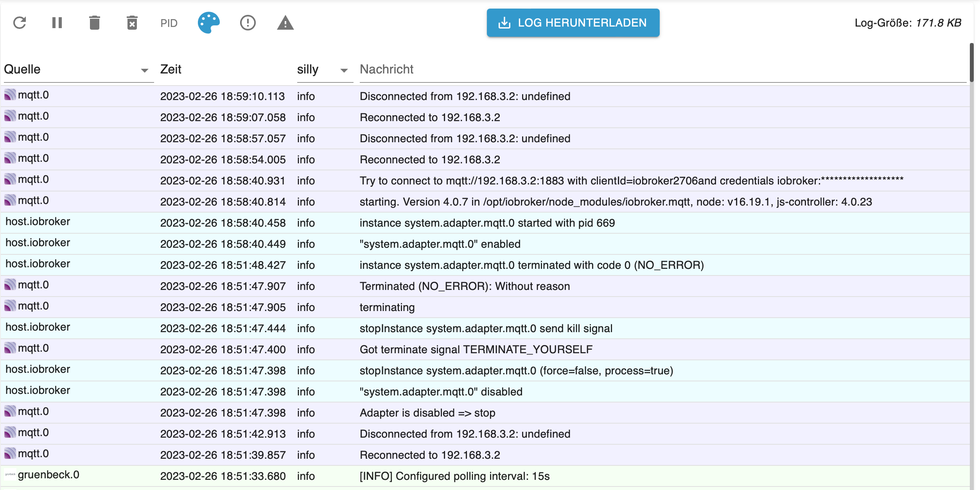This screenshot has width=980, height=490.
Task: Click the warning triangle icon
Action: pos(285,23)
